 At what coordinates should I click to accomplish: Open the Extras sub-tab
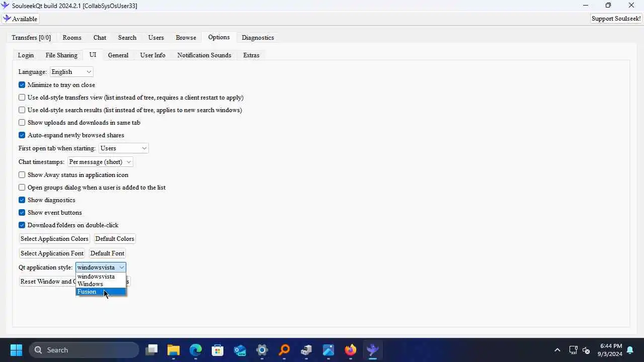click(x=251, y=55)
